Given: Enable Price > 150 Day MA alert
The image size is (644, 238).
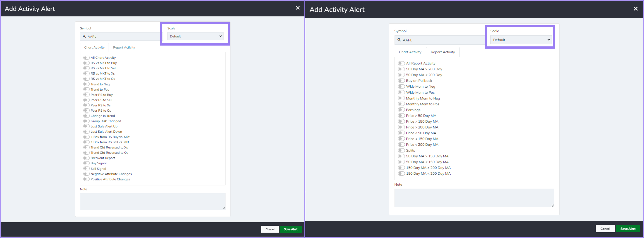Looking at the screenshot, I should coord(401,121).
